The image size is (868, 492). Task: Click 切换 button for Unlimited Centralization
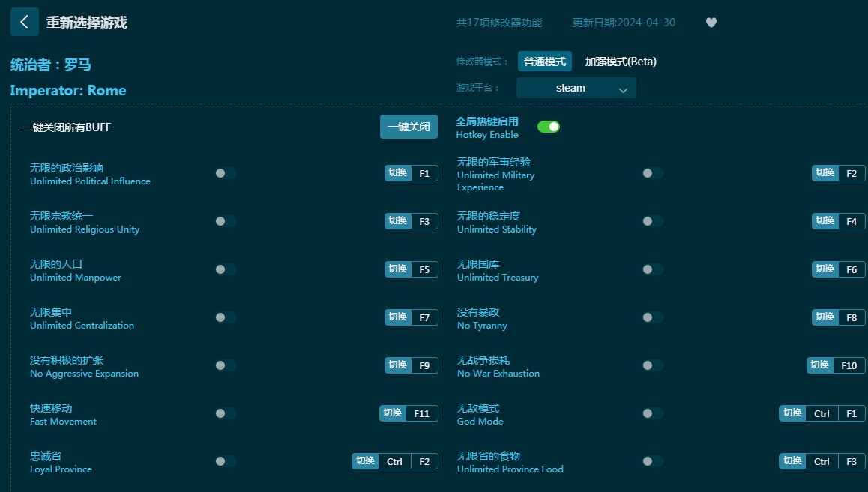point(398,317)
